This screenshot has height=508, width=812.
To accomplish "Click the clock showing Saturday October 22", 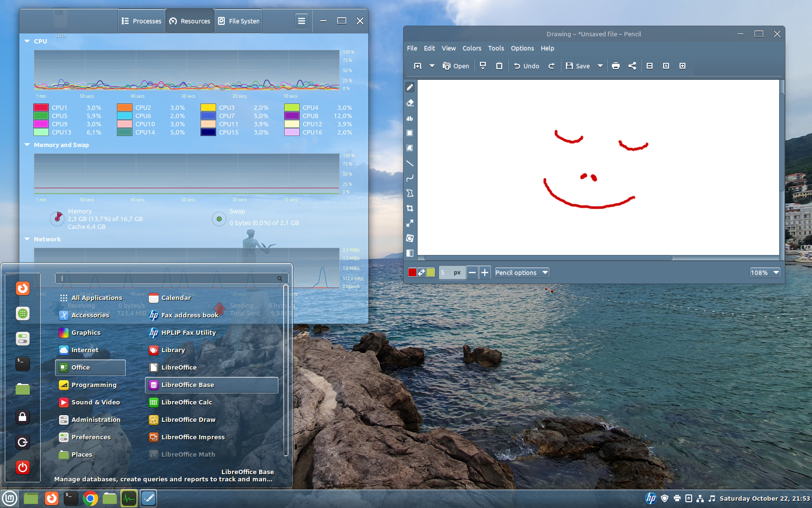I will tap(765, 498).
